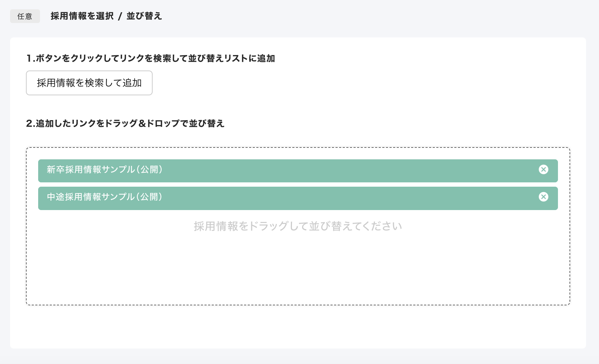Click the middle of the 新卒採用情報 green bar

point(298,171)
